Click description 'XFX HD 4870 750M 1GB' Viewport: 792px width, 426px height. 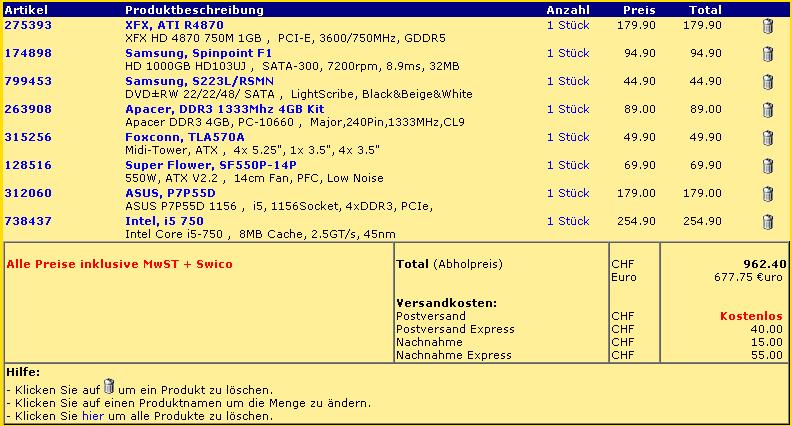[x=193, y=38]
